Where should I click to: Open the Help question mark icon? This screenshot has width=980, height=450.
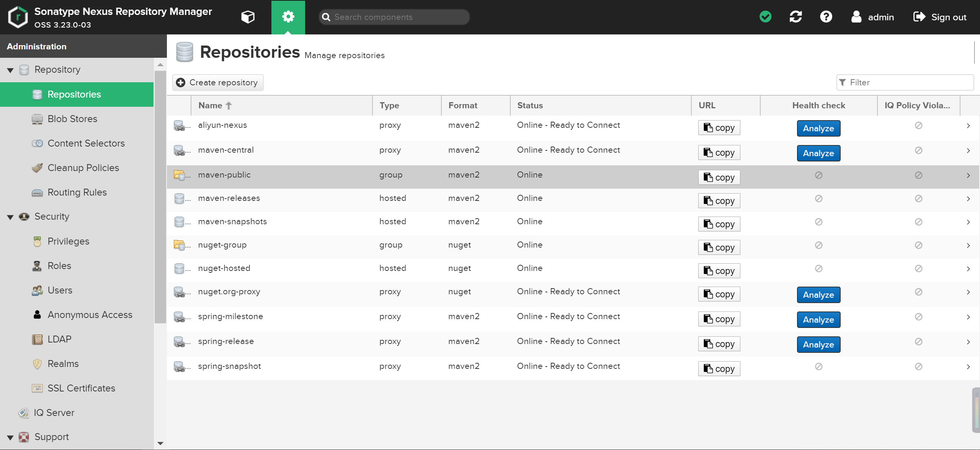(x=826, y=17)
